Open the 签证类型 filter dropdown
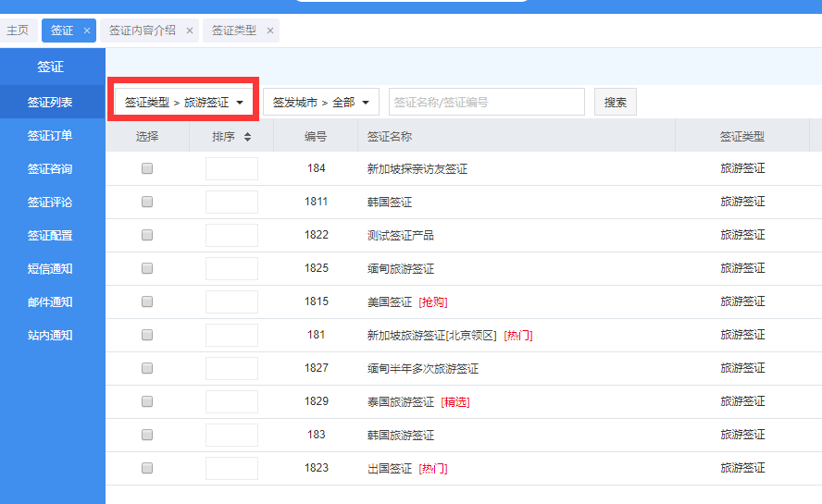 point(183,103)
